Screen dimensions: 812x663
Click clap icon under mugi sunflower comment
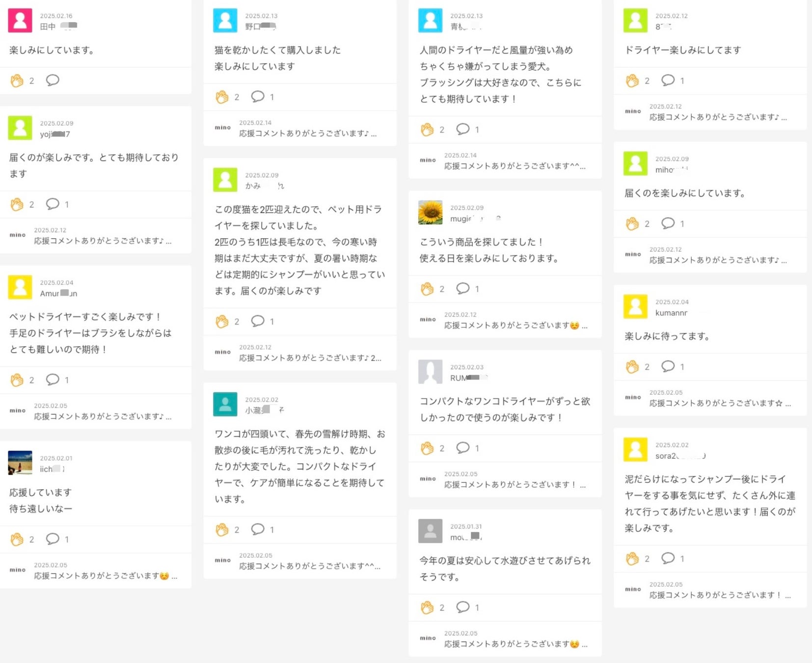coord(427,289)
